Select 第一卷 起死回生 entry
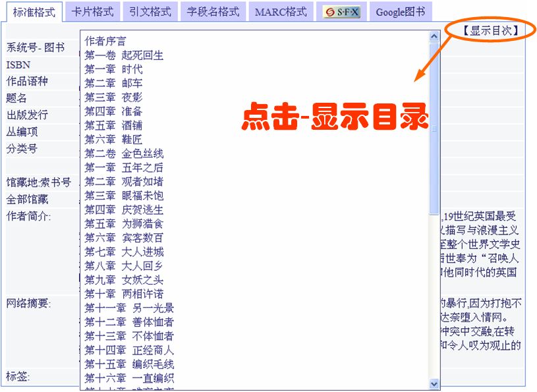 [124, 55]
